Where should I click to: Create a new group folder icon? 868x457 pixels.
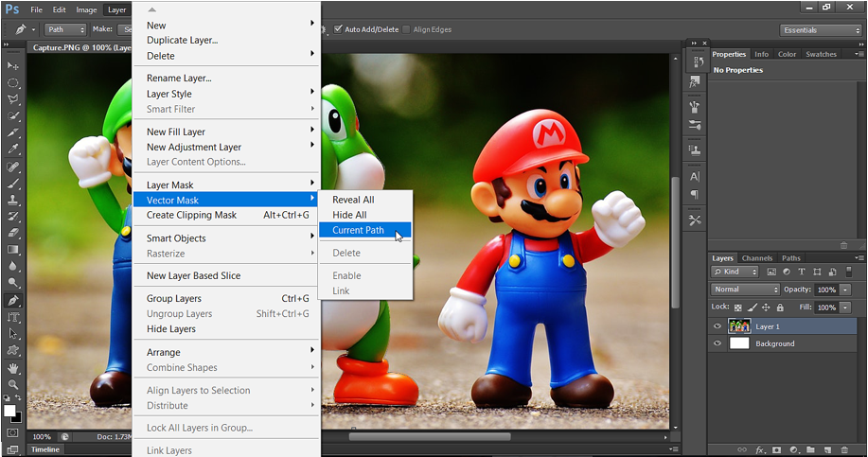coord(810,449)
